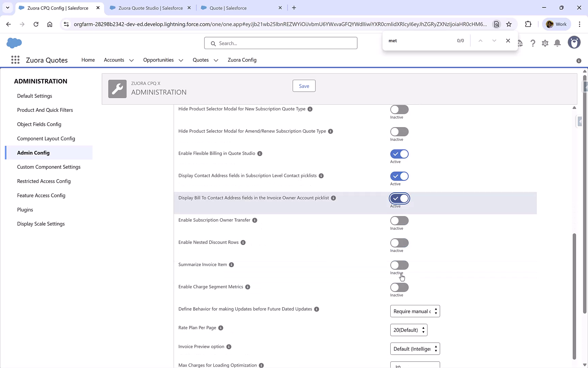Image resolution: width=588 pixels, height=368 pixels.
Task: Click the Save button
Action: 304,86
